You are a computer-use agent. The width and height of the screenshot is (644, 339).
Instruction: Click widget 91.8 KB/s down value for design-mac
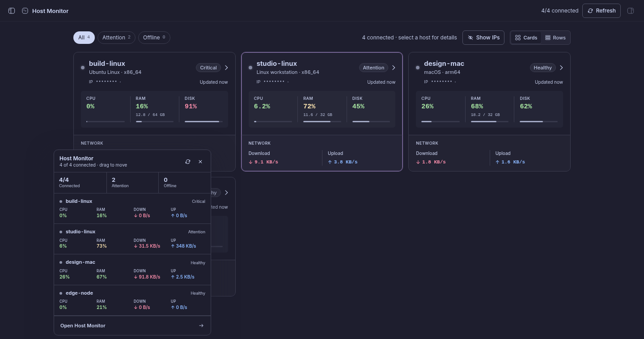coord(147,277)
